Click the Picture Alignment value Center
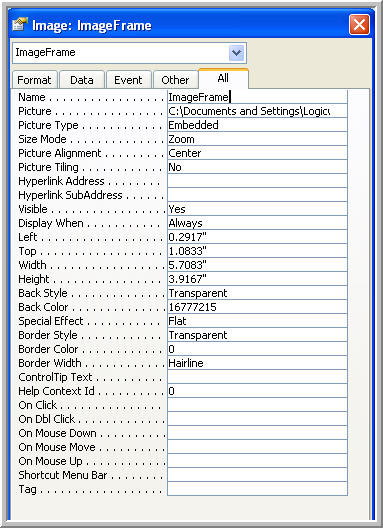Image resolution: width=383 pixels, height=528 pixels. pyautogui.click(x=257, y=153)
